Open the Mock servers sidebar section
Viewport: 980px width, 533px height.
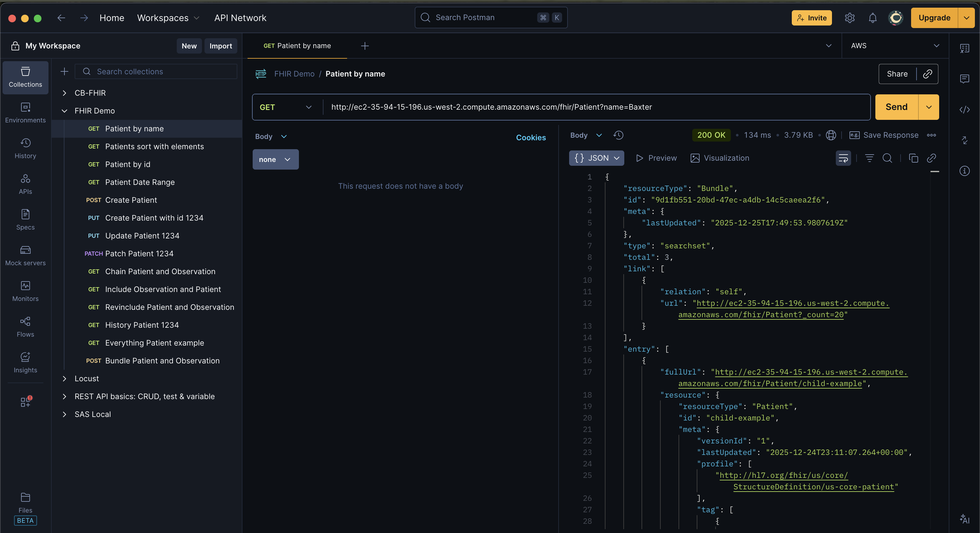pyautogui.click(x=25, y=255)
